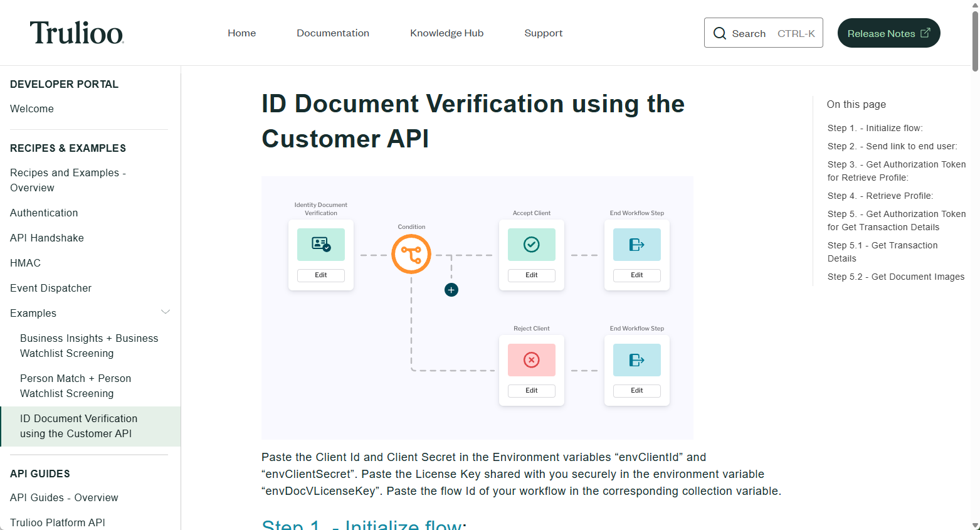Click Edit under Reject Client
The height and width of the screenshot is (530, 980).
pyautogui.click(x=532, y=391)
